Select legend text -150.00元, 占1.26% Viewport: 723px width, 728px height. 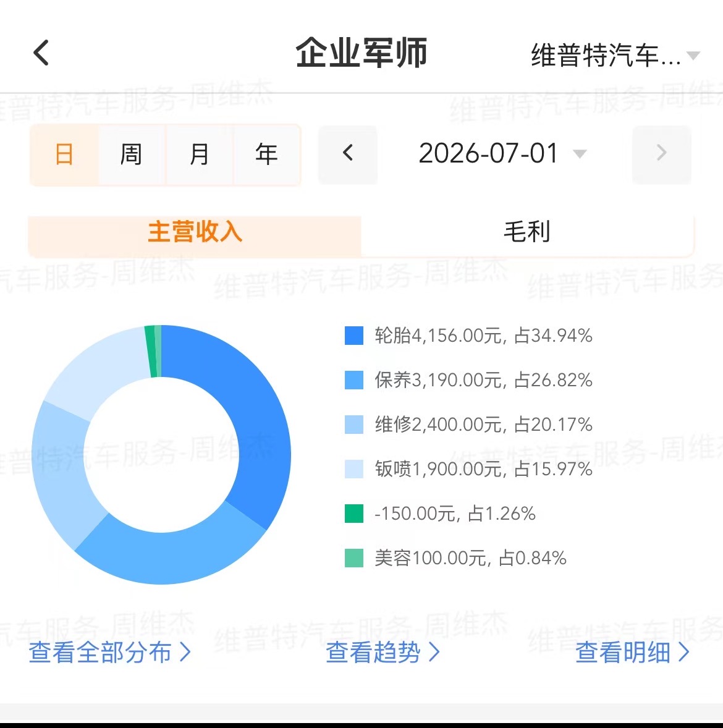455,514
